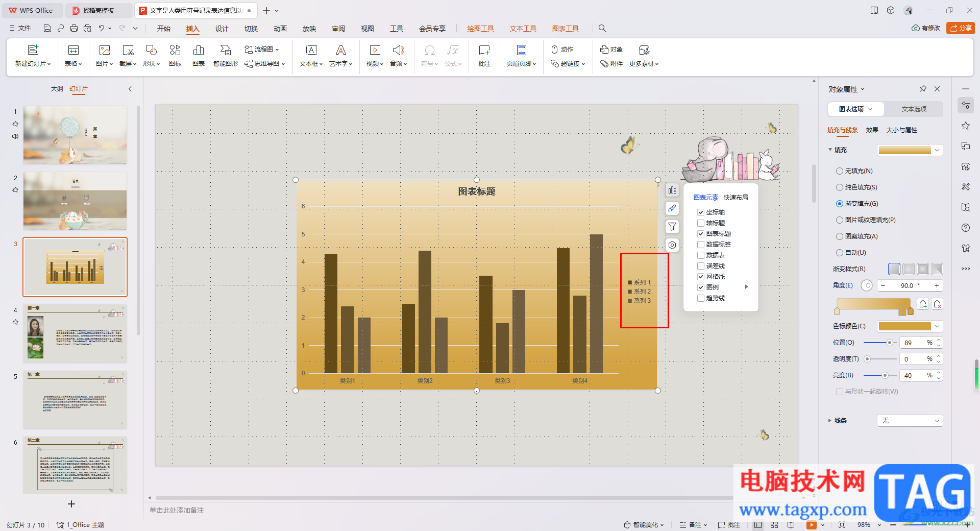Insert a new slide with 新建幻灯片
This screenshot has width=980, height=531.
(x=33, y=55)
